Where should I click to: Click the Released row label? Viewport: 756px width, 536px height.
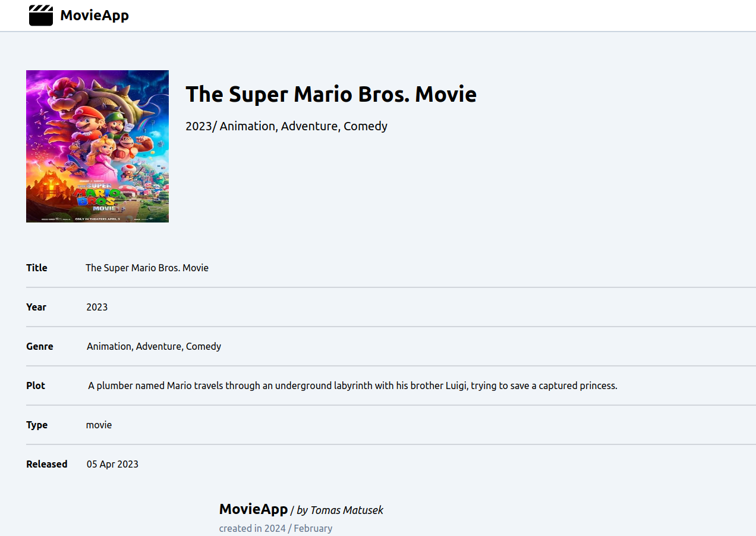point(47,464)
